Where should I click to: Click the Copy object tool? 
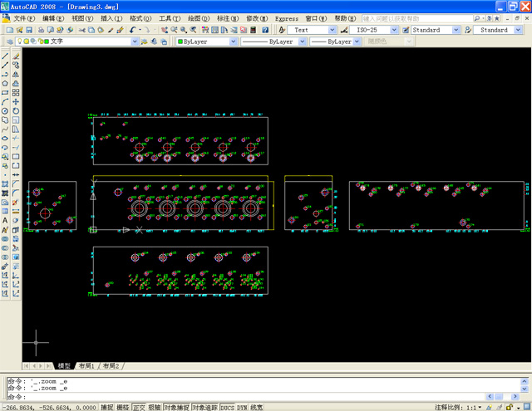pyautogui.click(x=16, y=65)
